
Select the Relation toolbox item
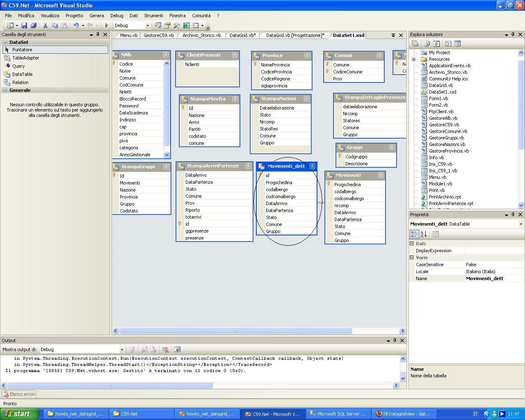tap(20, 82)
